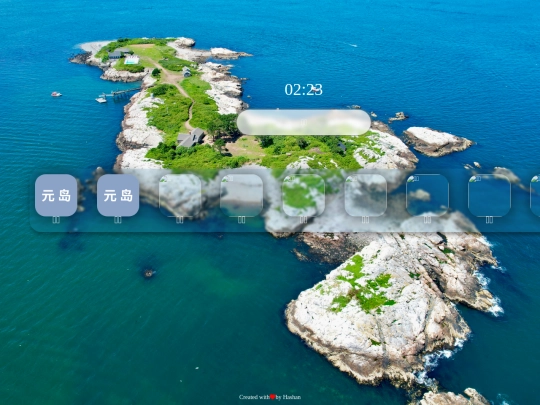Open the blank shortcut tile over plain blue water
540x405 pixels.
click(x=489, y=195)
